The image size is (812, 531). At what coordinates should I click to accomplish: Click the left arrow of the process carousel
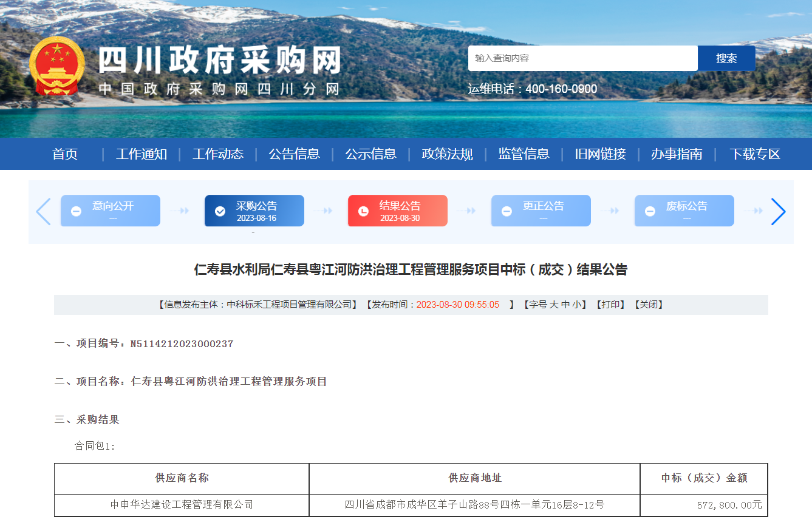43,211
